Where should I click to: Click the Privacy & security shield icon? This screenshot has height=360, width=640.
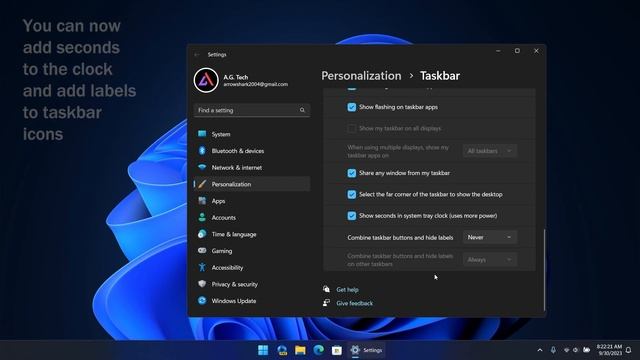pos(202,284)
